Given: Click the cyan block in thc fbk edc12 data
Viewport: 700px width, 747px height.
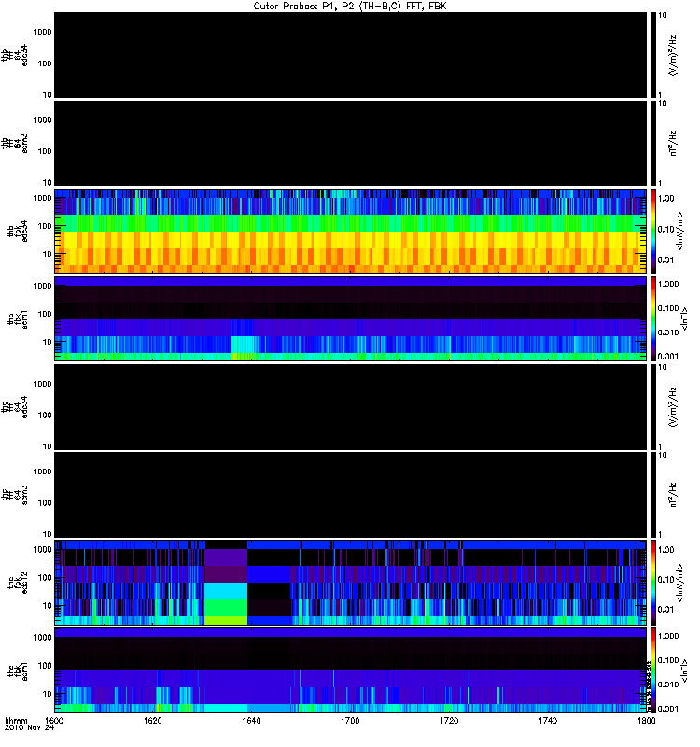Looking at the screenshot, I should click(226, 591).
